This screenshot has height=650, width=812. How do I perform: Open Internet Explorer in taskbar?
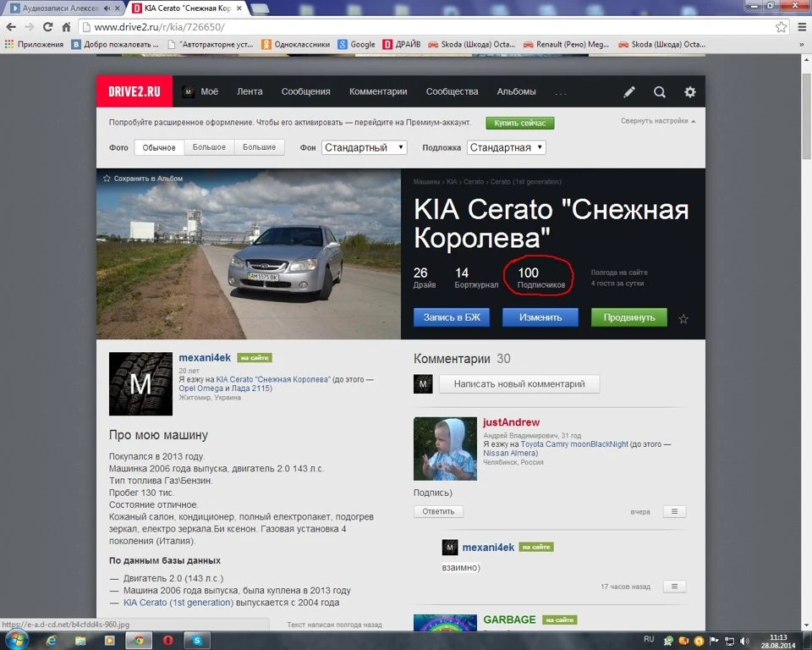[52, 641]
